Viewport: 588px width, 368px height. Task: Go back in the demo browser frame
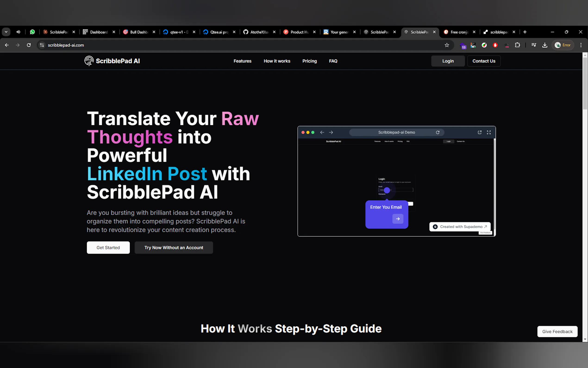(x=322, y=132)
